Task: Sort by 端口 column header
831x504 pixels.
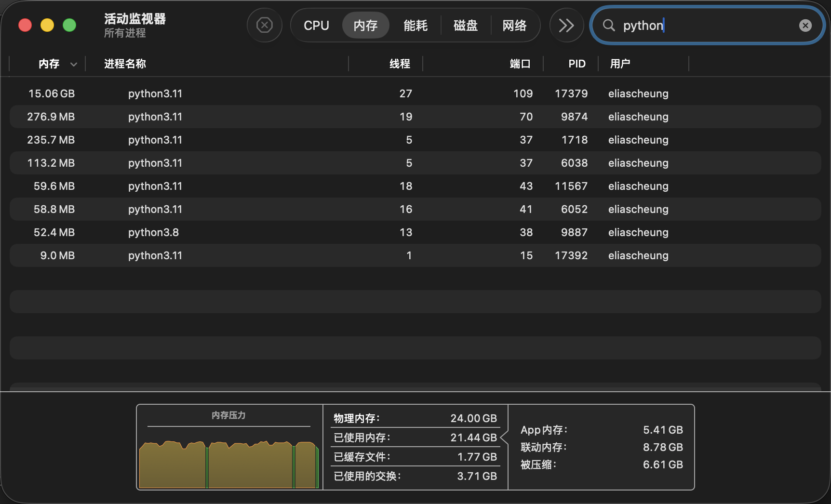Action: 520,64
